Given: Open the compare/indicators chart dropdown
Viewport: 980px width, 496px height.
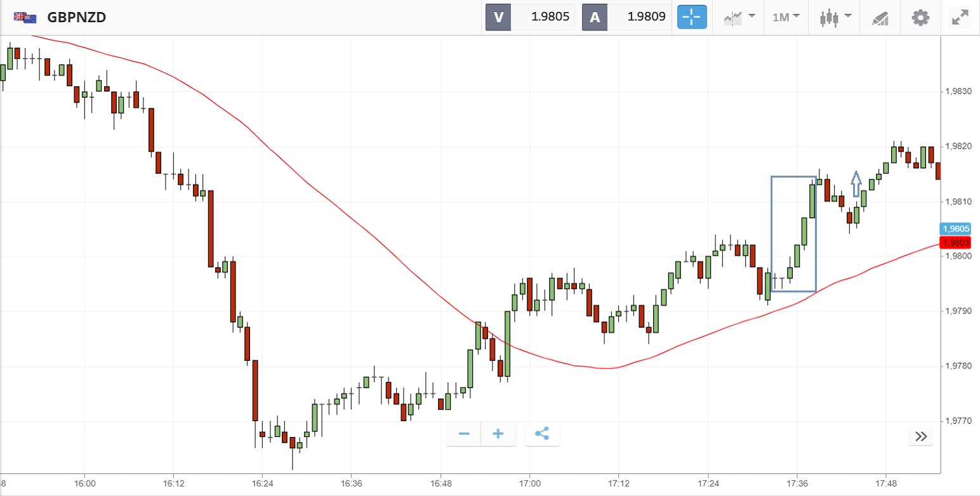Looking at the screenshot, I should coord(739,17).
